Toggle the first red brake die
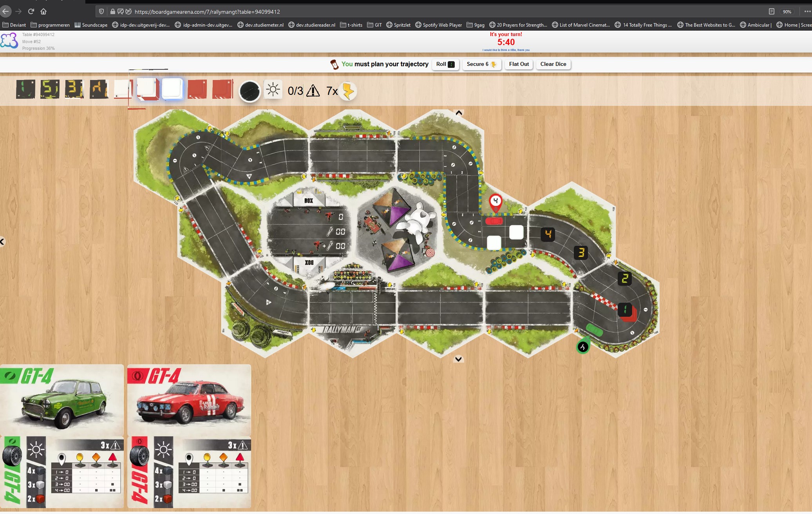Screen dimensions: 812x514 [197, 89]
